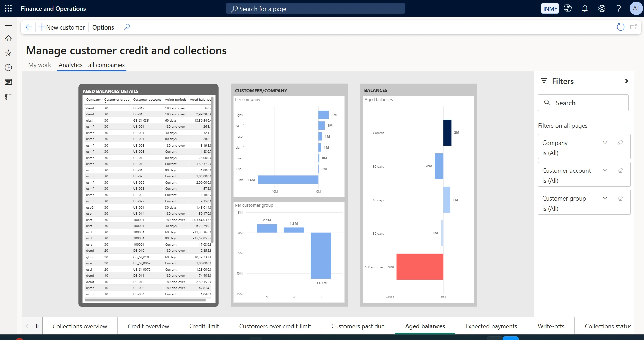Expand the Customer group filter card

pyautogui.click(x=605, y=198)
